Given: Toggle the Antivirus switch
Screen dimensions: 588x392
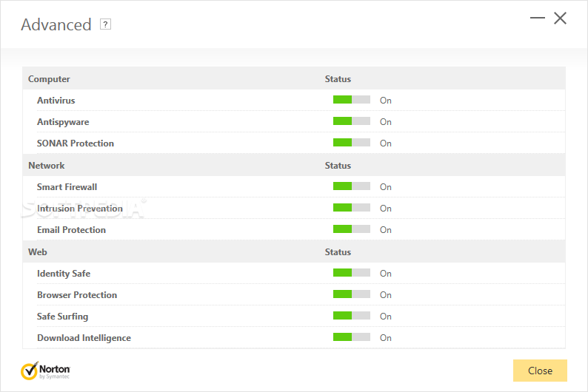Looking at the screenshot, I should click(x=351, y=100).
